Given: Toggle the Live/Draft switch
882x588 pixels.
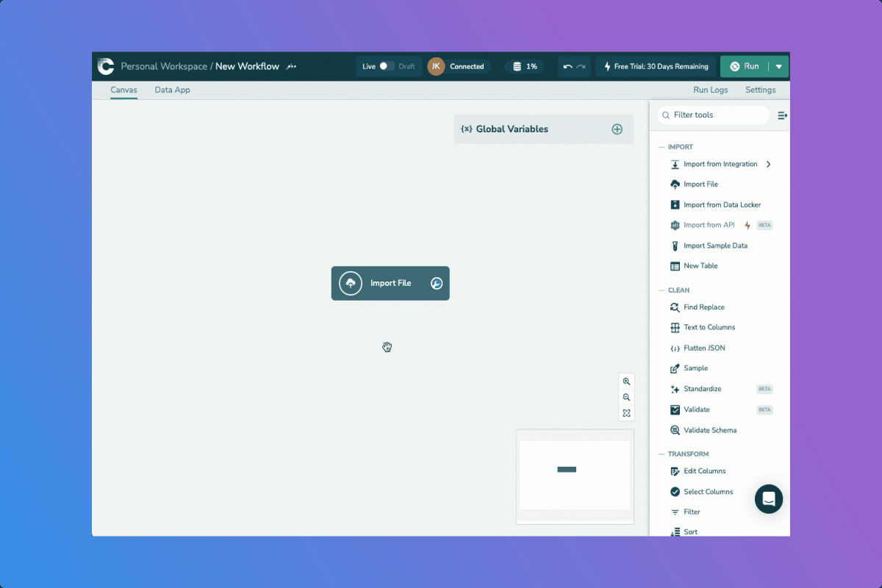Looking at the screenshot, I should 387,66.
